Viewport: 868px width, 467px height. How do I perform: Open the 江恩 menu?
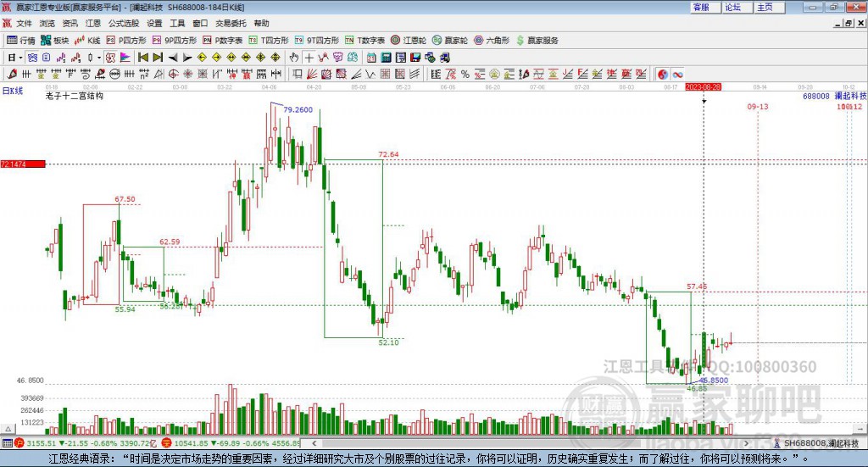93,23
